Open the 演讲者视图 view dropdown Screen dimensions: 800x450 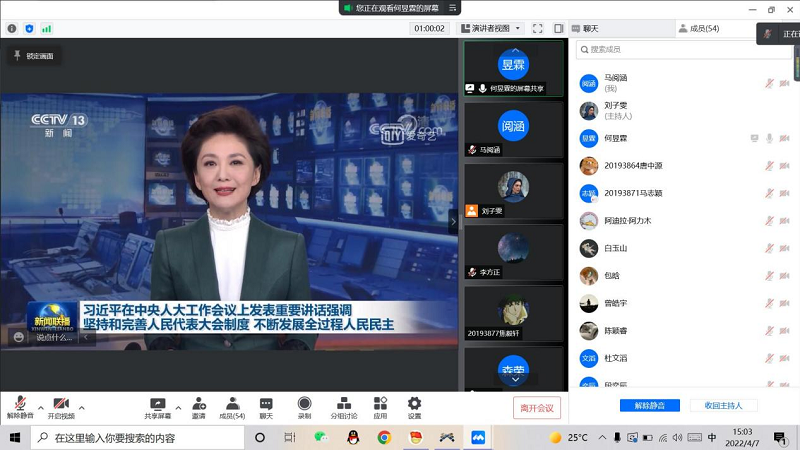click(491, 29)
